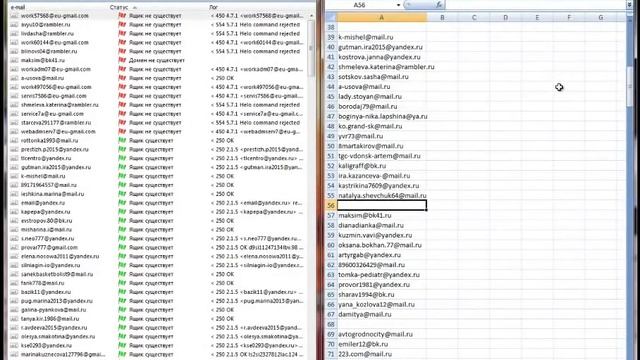Select Excel cell with ko.grand-sk@mail.ru

(382, 126)
